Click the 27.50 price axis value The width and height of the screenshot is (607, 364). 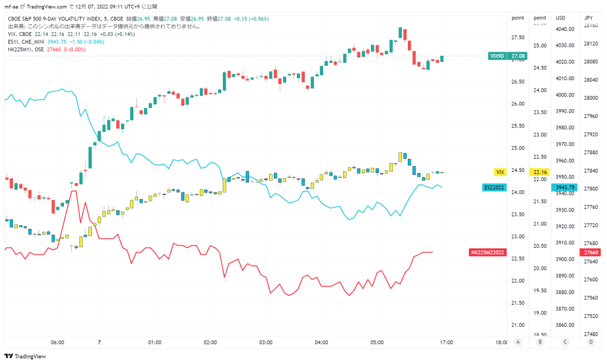click(x=517, y=37)
